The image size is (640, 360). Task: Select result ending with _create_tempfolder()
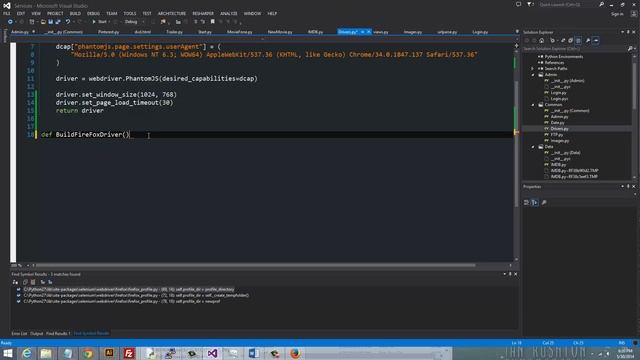pos(136,295)
